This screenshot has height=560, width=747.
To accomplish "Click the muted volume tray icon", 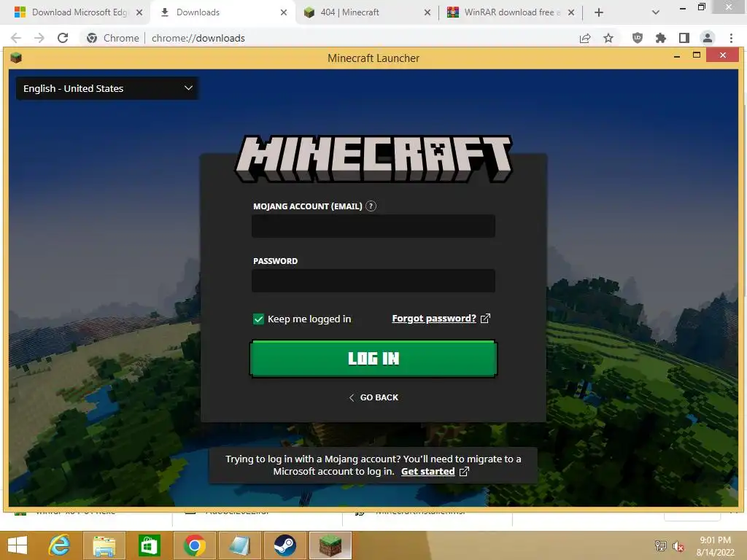I will [x=678, y=546].
